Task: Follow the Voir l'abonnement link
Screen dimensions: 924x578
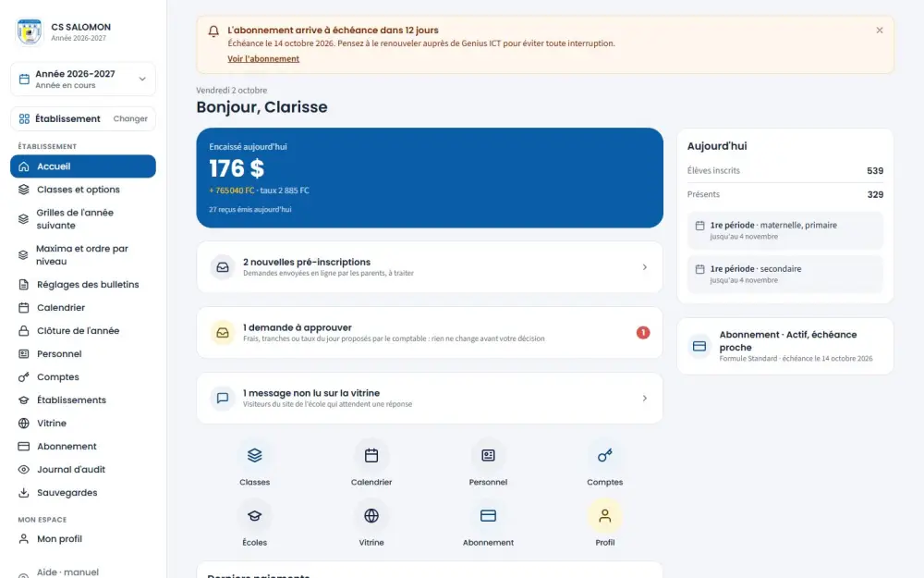Action: pos(263,59)
